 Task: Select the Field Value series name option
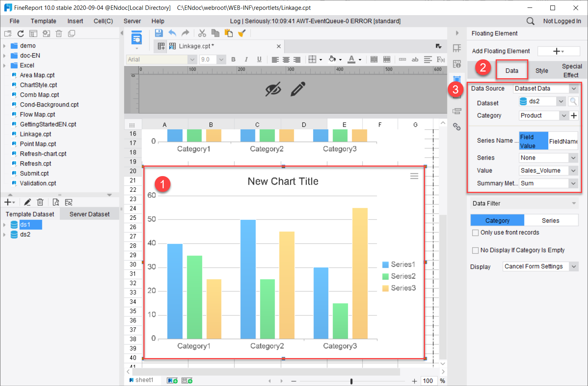[x=533, y=141]
